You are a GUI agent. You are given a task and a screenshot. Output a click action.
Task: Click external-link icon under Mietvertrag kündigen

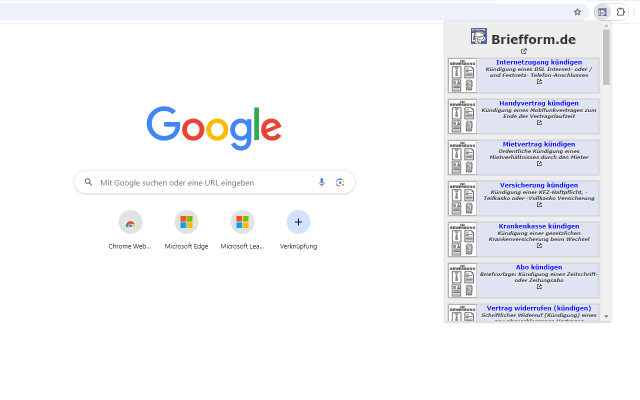click(539, 164)
